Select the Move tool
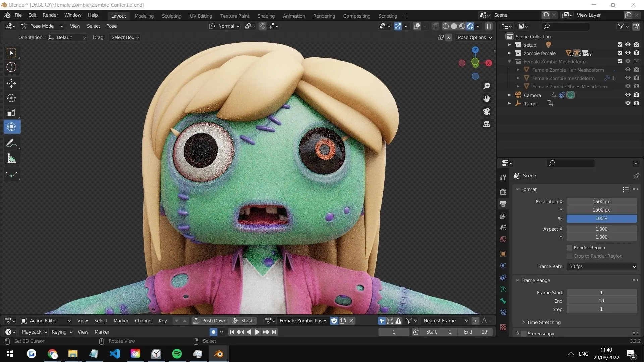Image resolution: width=644 pixels, height=362 pixels. (11, 83)
